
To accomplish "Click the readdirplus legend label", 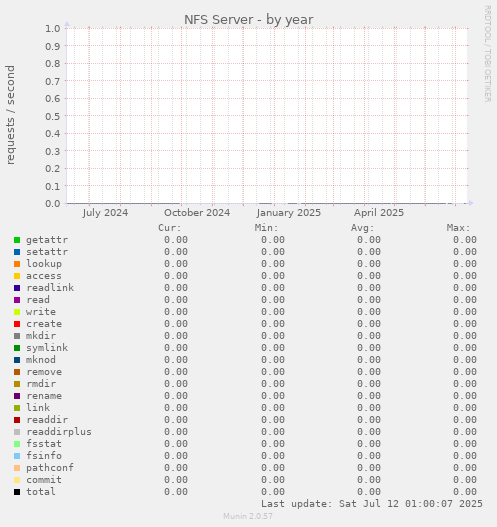I will (59, 432).
